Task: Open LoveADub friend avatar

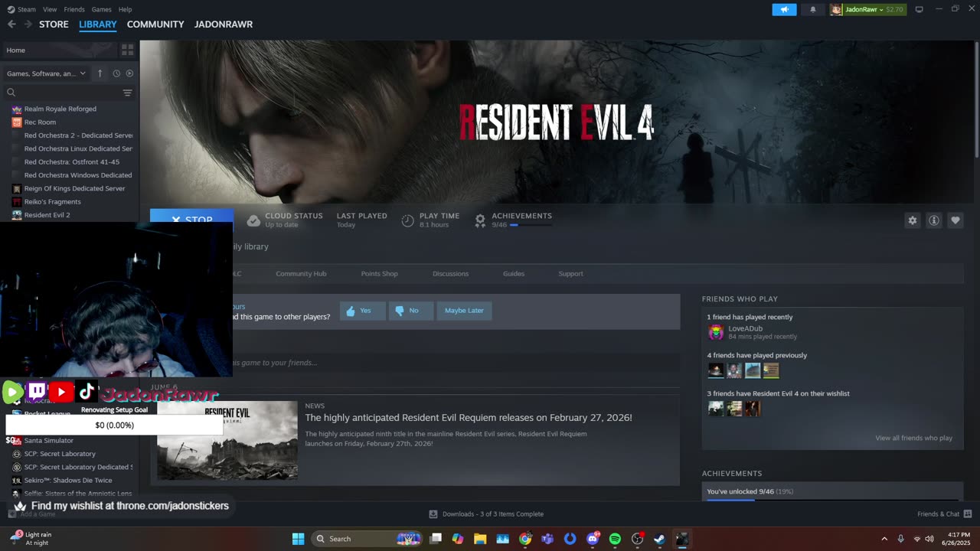Action: [716, 332]
